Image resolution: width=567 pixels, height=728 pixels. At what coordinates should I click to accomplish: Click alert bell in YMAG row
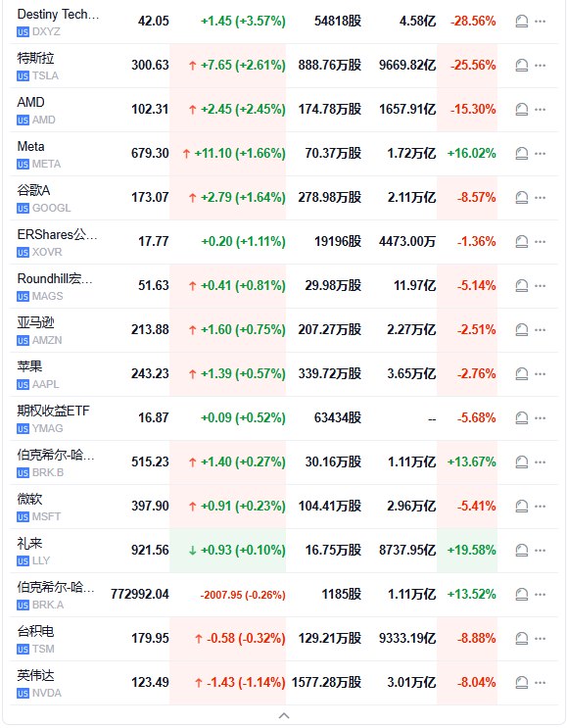pos(522,418)
